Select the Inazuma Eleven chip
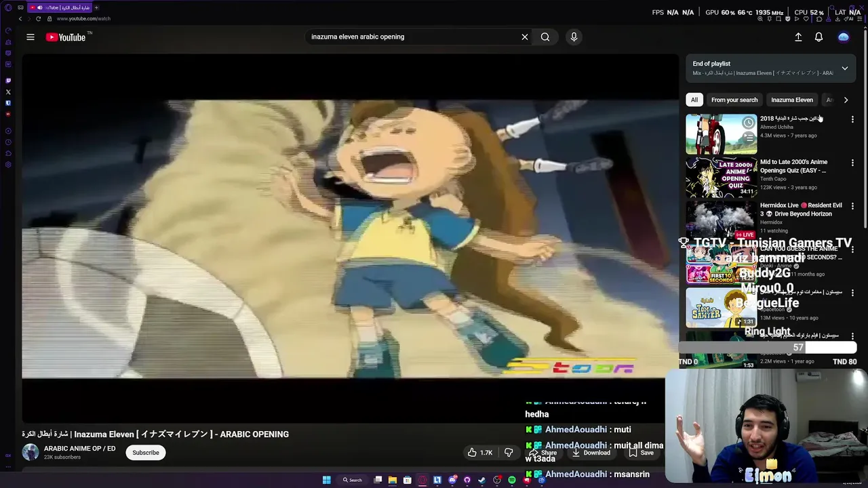 point(791,100)
